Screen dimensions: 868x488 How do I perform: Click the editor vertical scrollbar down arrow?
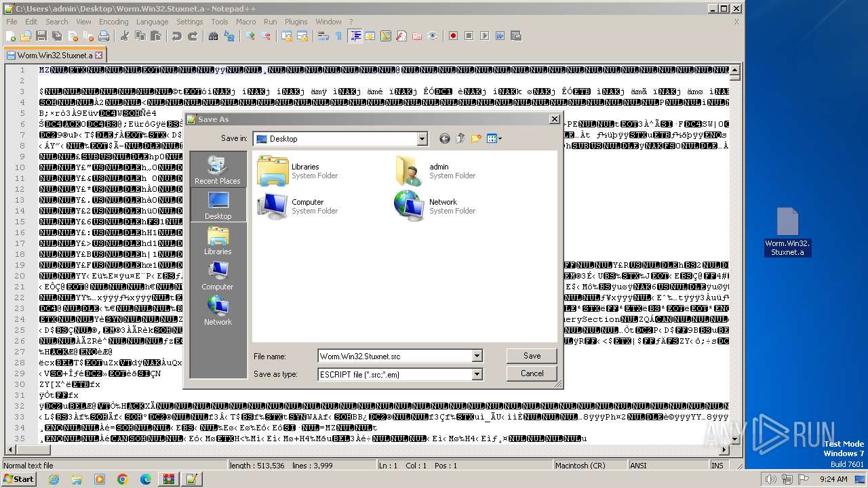735,439
